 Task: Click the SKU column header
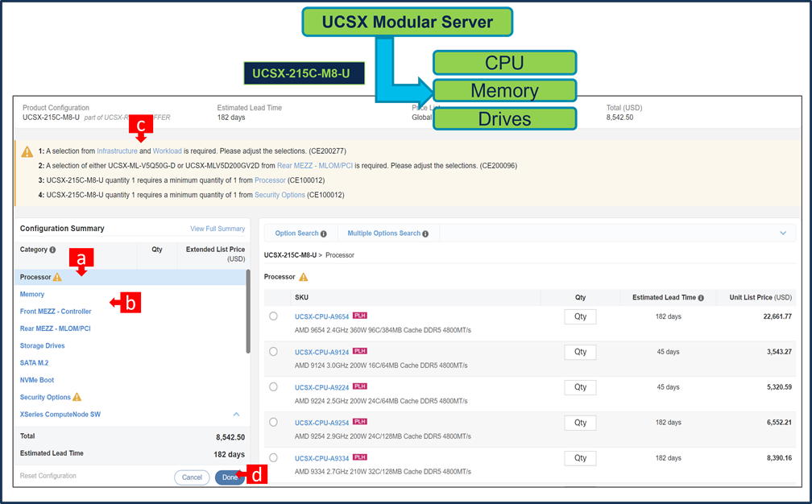pos(301,298)
